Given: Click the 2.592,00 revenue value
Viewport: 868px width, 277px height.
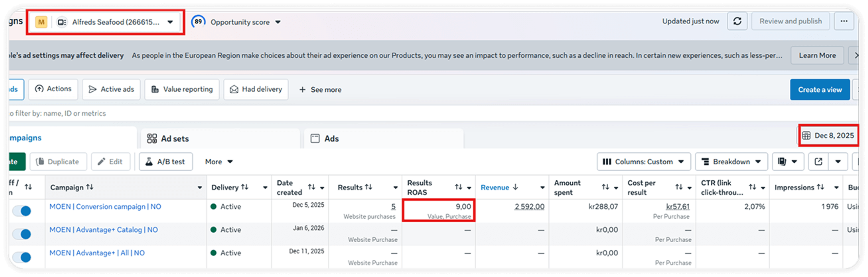Looking at the screenshot, I should pyautogui.click(x=529, y=206).
